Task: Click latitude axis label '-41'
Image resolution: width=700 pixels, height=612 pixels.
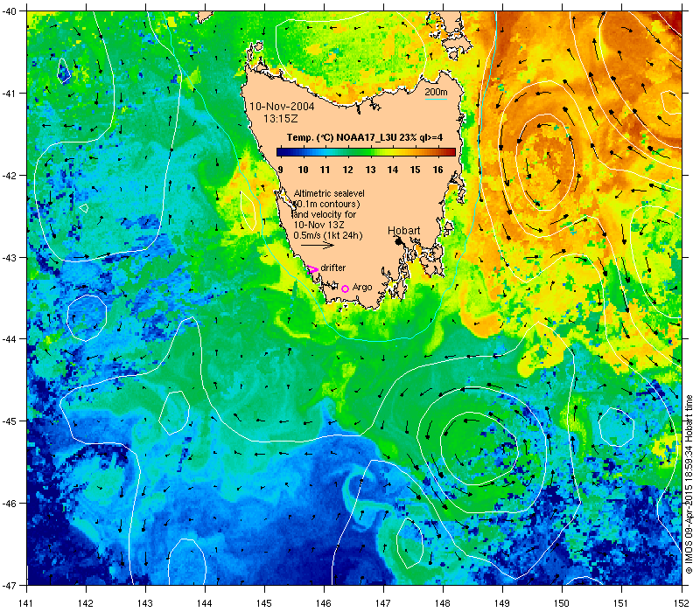Action: [x=10, y=94]
